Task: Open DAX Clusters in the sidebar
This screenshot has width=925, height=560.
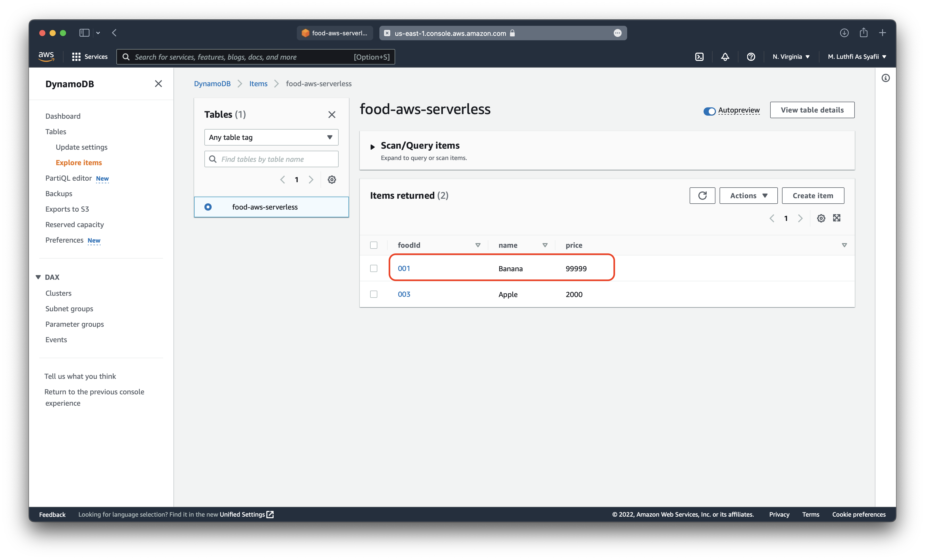Action: click(x=58, y=293)
